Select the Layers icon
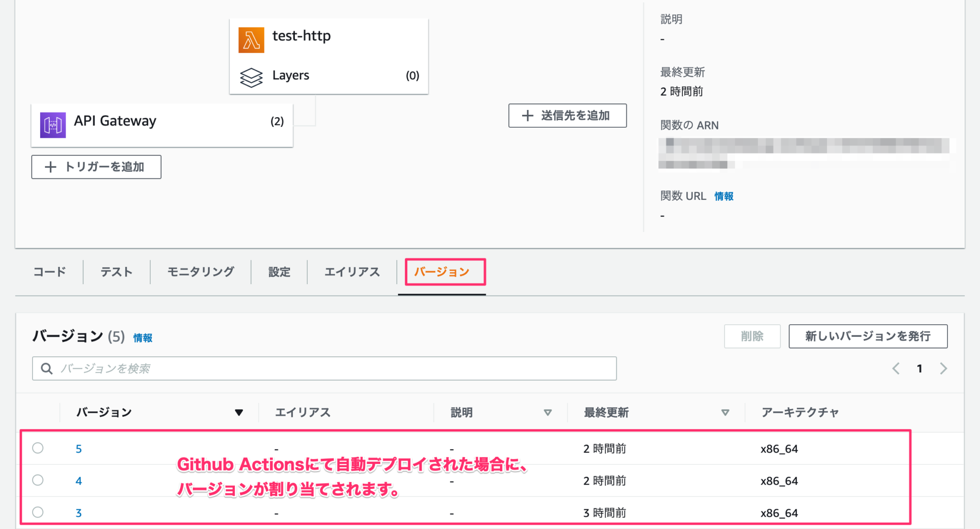The image size is (980, 529). 251,77
